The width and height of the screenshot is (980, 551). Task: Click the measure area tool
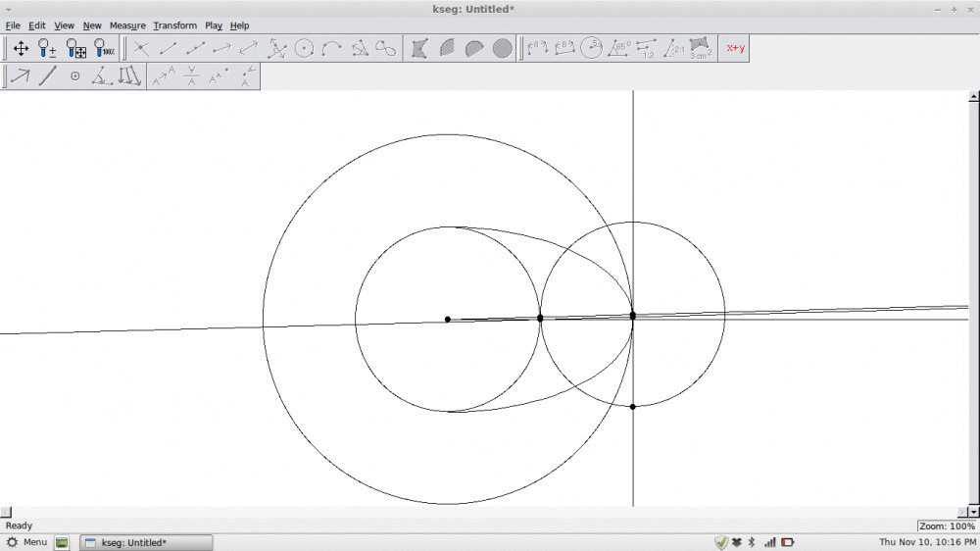coord(700,48)
